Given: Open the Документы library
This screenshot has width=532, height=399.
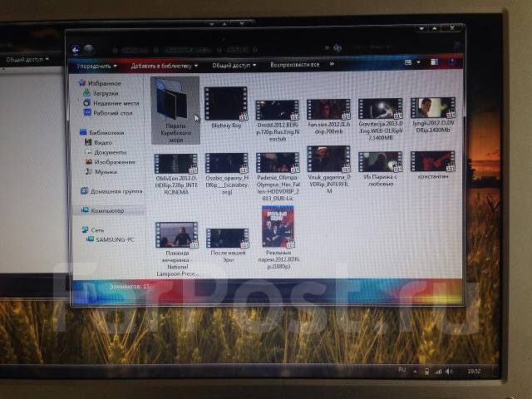Looking at the screenshot, I should pos(86,152).
